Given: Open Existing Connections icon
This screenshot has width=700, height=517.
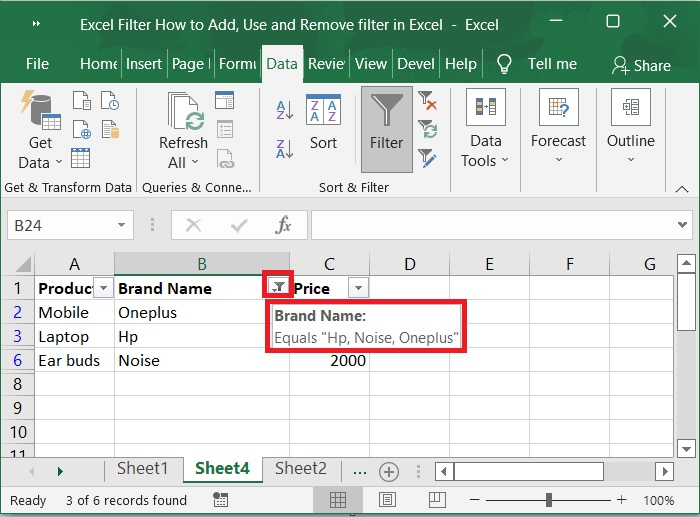Looking at the screenshot, I should coord(110,129).
